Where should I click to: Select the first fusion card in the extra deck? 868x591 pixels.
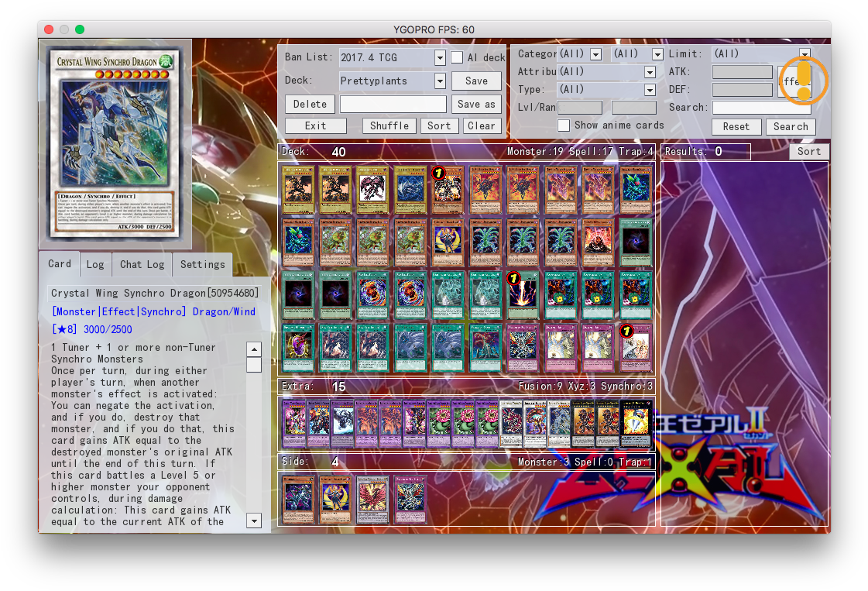[294, 424]
